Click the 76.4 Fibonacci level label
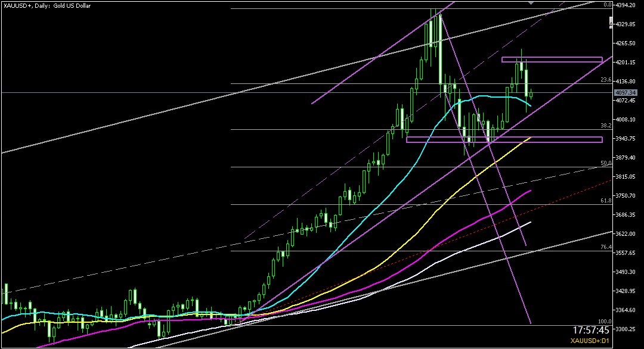 606,247
